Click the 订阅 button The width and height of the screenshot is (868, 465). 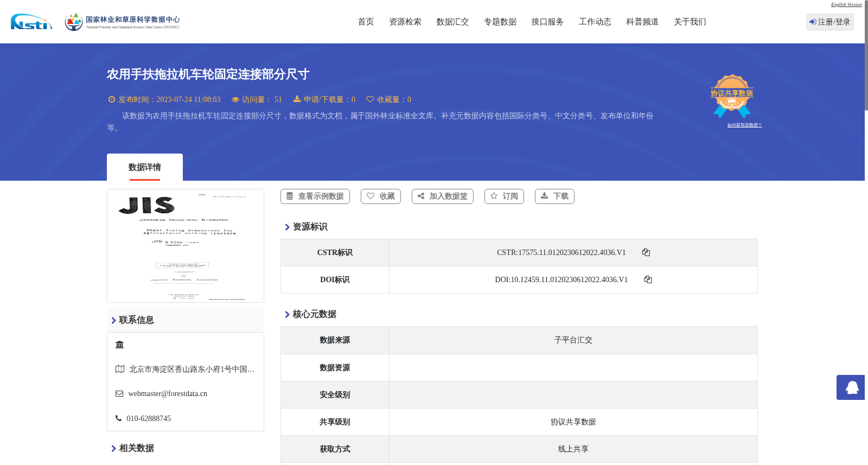click(504, 196)
